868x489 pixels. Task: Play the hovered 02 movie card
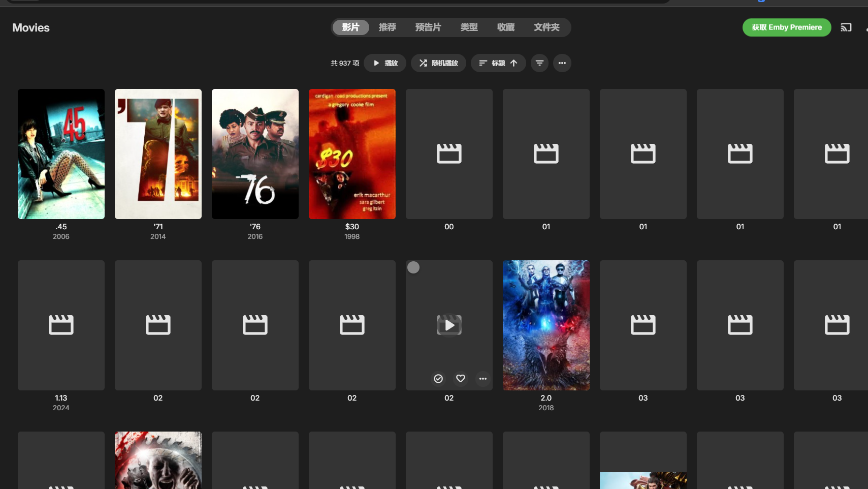coord(449,325)
